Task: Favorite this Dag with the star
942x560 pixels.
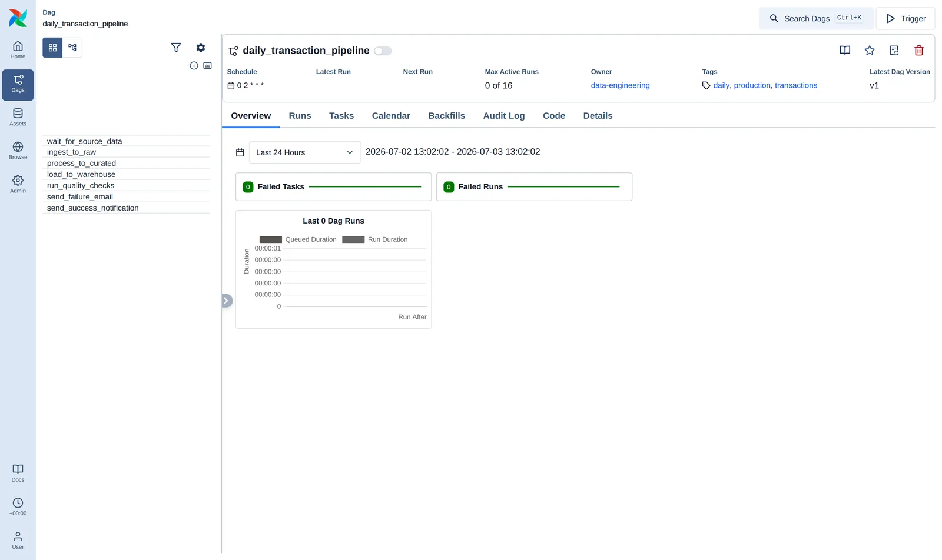Action: 870,51
